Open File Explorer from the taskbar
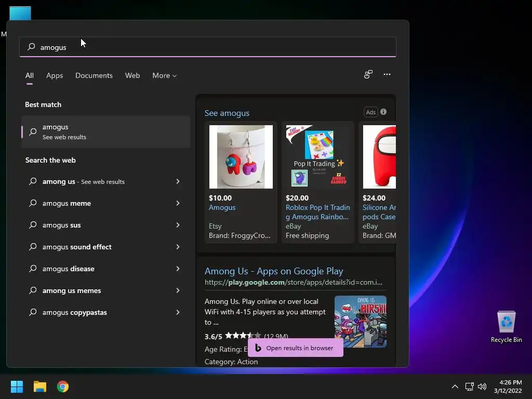Image resolution: width=532 pixels, height=399 pixels. point(39,387)
